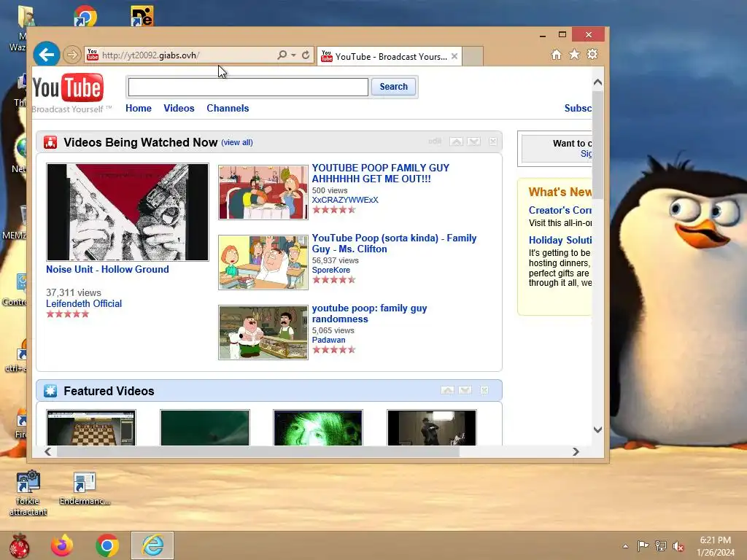Click the browser forward arrow button

(71, 55)
